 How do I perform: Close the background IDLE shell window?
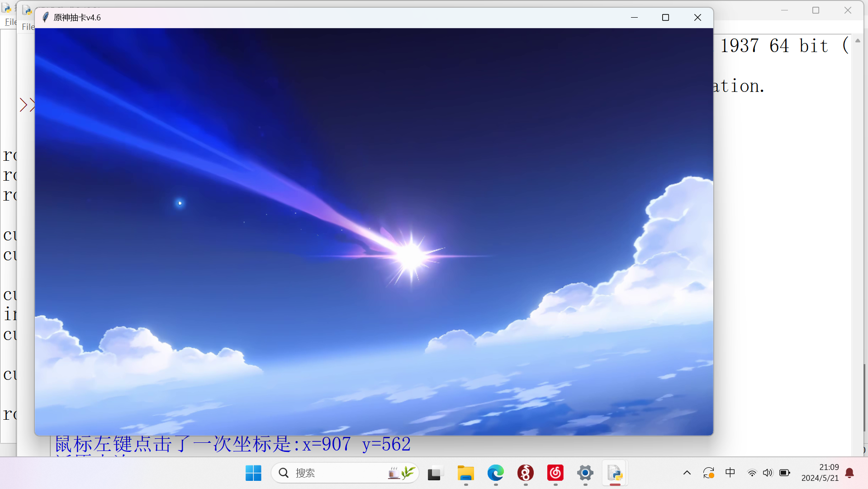(x=848, y=10)
